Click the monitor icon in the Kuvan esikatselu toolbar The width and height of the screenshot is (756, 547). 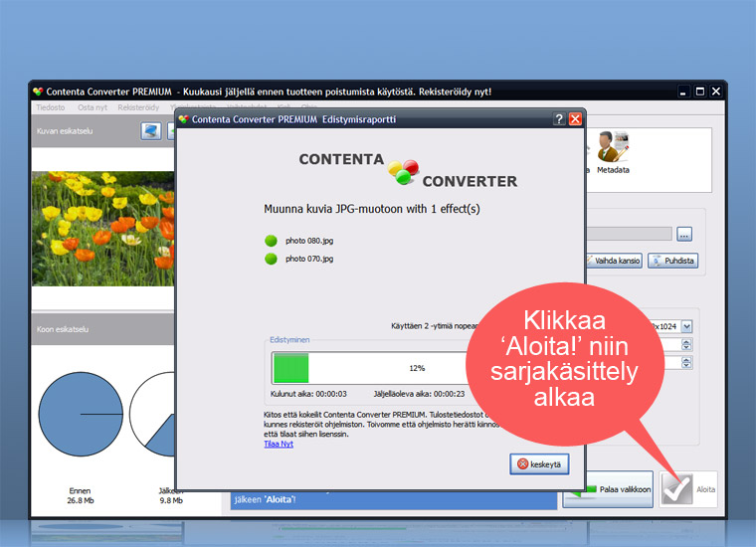pos(151,130)
